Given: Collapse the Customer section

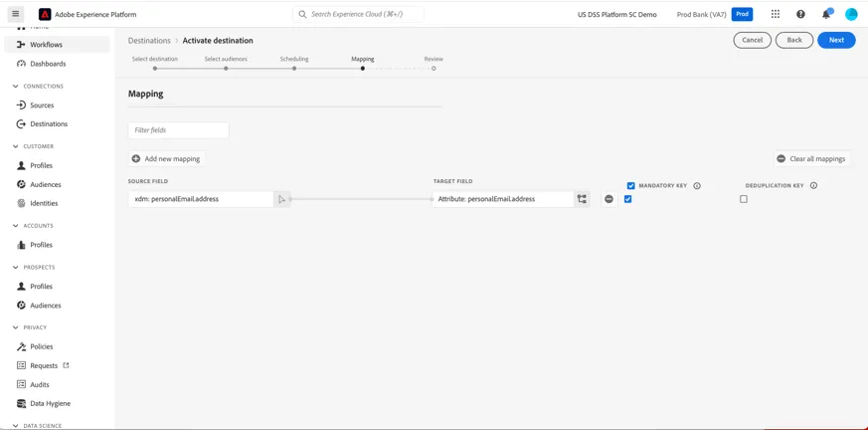Looking at the screenshot, I should [15, 147].
